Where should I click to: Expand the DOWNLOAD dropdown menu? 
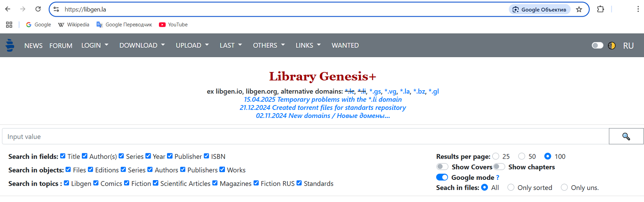pos(142,45)
